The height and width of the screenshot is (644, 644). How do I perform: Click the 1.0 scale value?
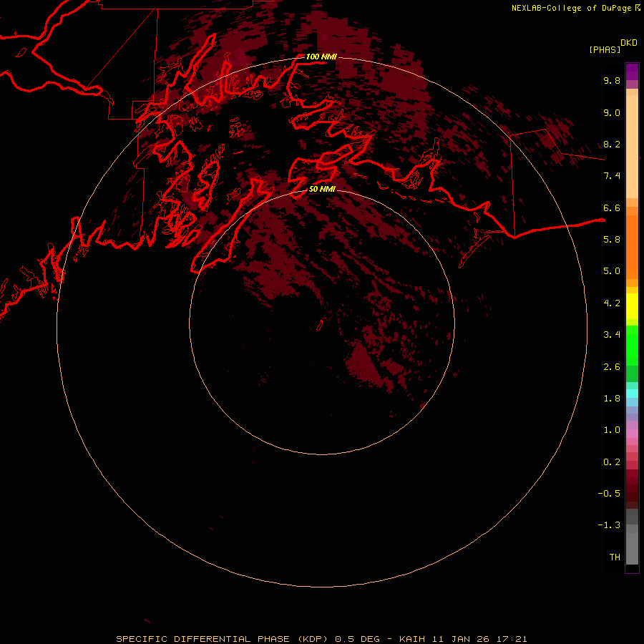(x=612, y=430)
